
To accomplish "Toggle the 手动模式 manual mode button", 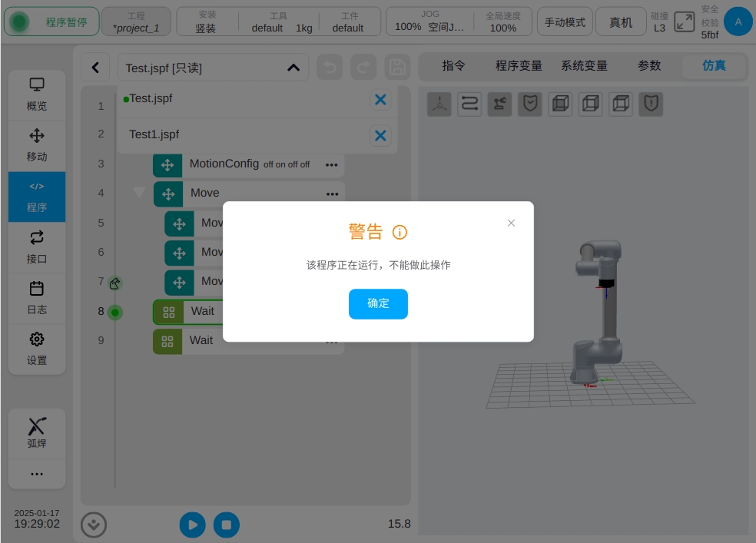I will 565,22.
